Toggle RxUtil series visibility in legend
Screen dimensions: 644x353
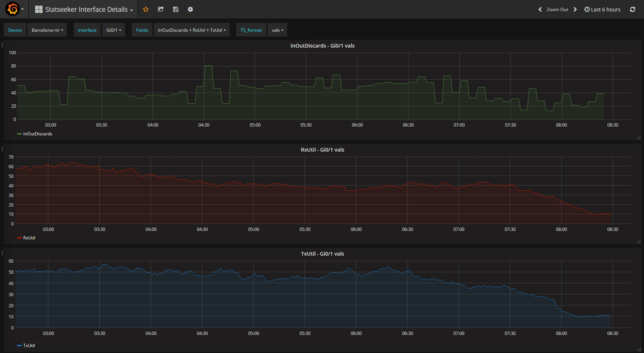pyautogui.click(x=29, y=238)
